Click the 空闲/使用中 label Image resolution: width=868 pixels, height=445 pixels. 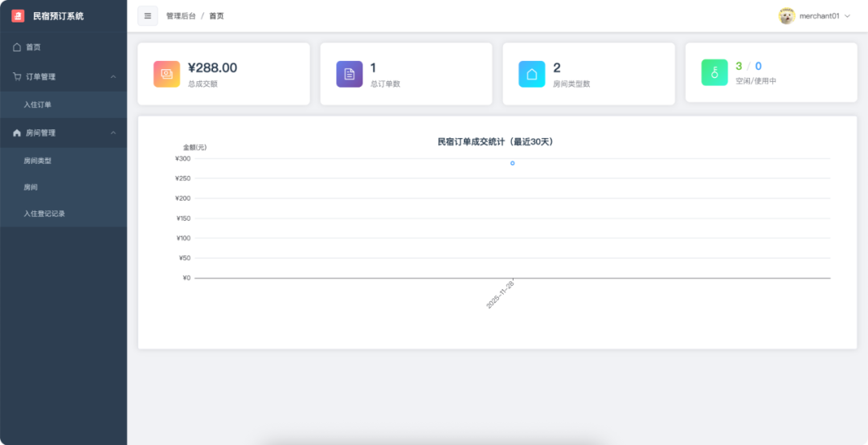755,81
